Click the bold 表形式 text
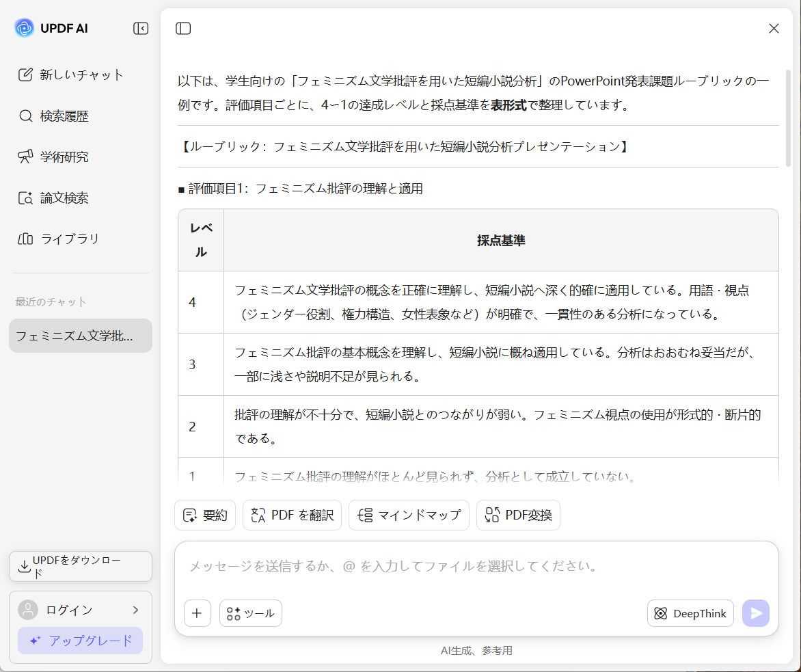Viewport: 801px width, 672px height. [508, 105]
